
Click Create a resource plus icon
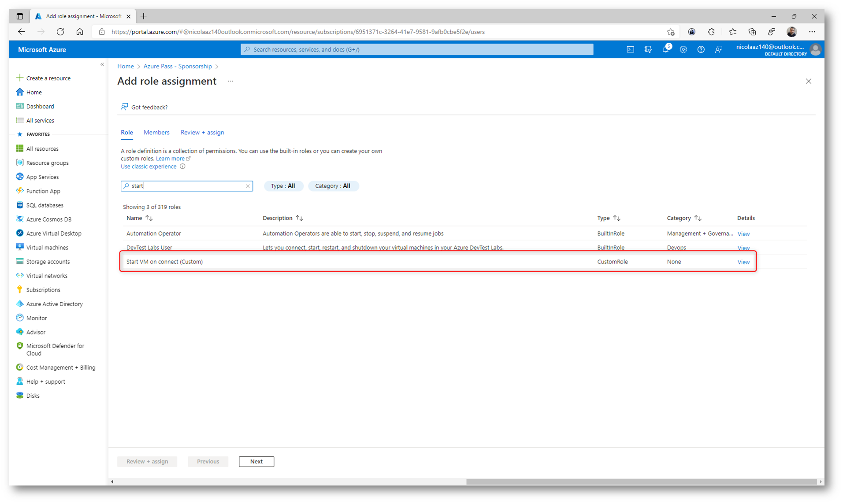20,78
